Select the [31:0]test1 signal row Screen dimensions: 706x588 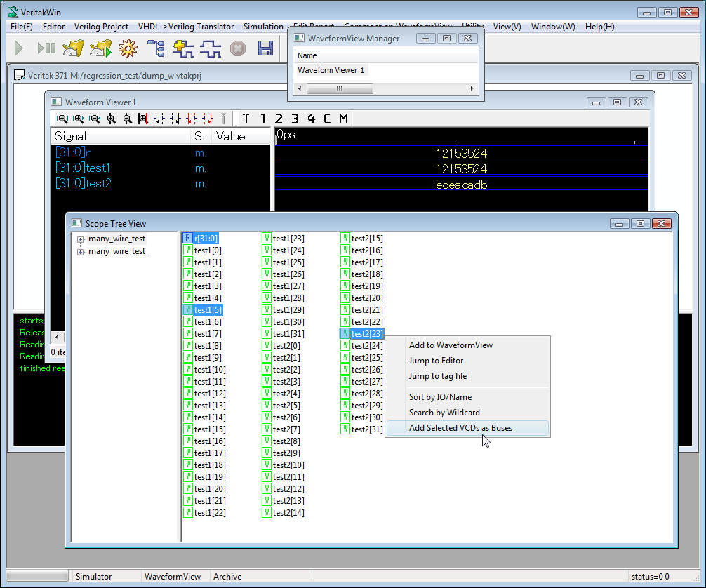point(161,168)
